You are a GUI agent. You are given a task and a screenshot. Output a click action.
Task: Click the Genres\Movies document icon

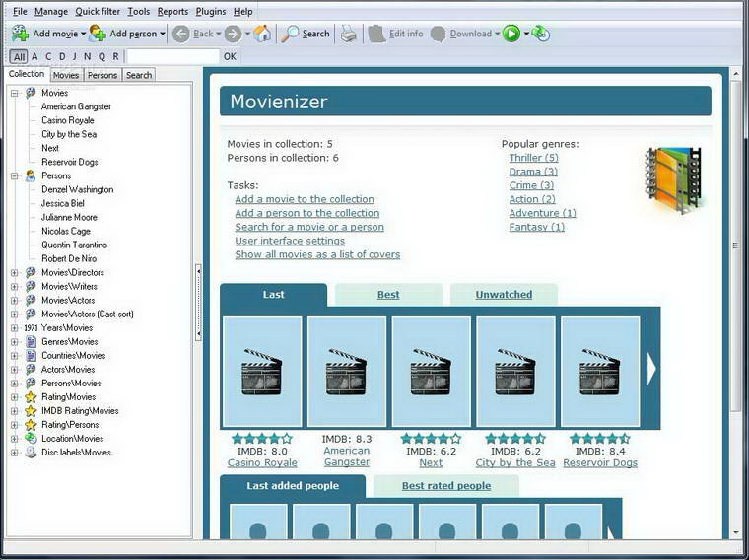click(31, 342)
